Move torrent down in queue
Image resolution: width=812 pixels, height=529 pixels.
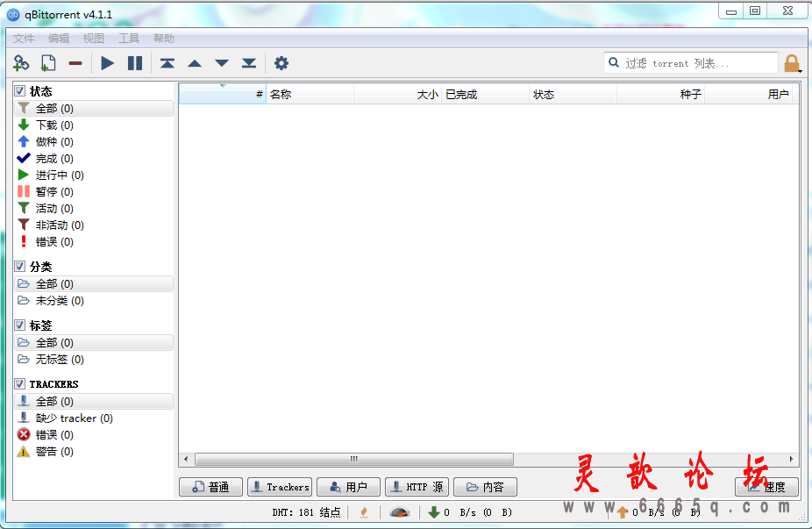point(222,63)
